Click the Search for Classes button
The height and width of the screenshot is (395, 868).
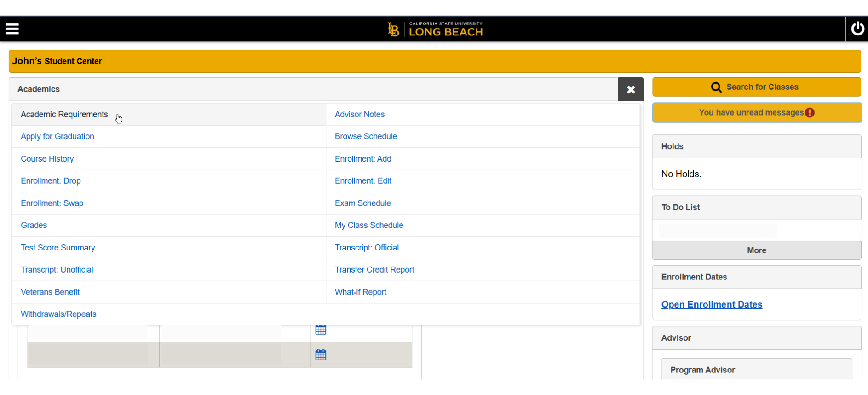[756, 87]
